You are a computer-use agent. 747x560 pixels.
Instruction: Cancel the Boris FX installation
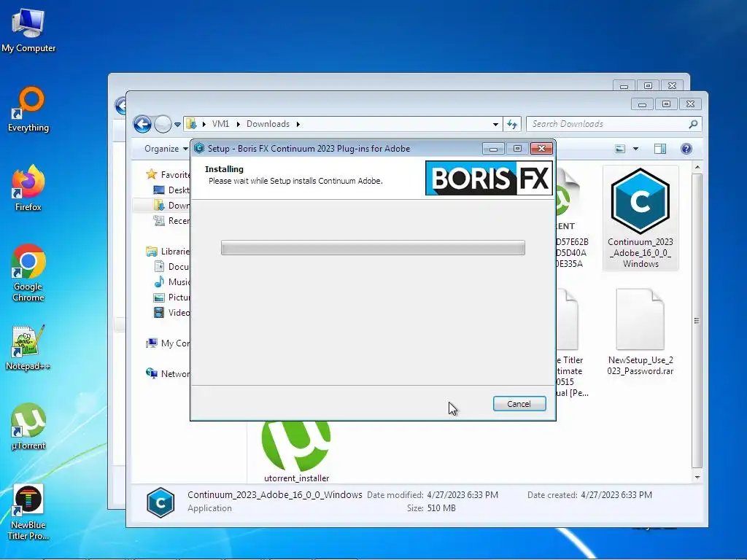pyautogui.click(x=519, y=404)
